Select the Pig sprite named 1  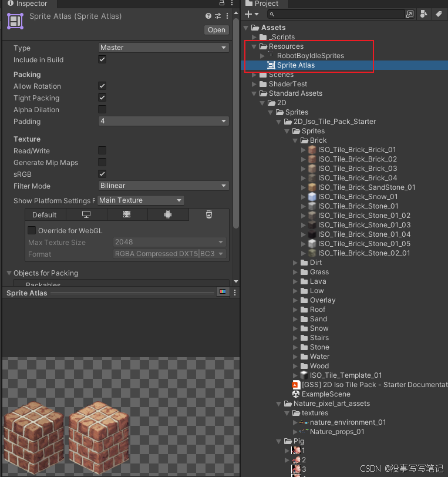point(298,450)
